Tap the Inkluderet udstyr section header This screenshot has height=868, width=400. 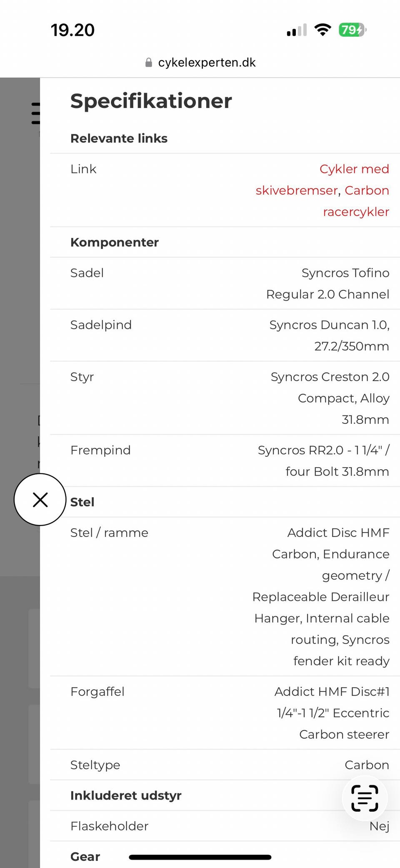tap(126, 795)
